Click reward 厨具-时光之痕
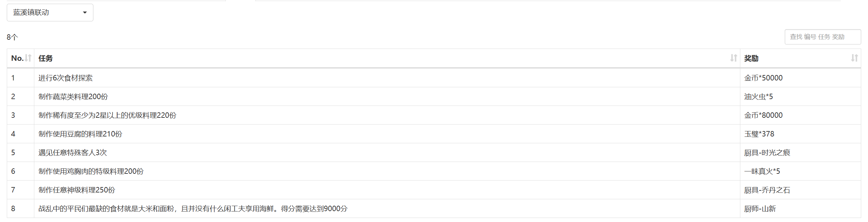This screenshot has width=868, height=222. pyautogui.click(x=767, y=152)
